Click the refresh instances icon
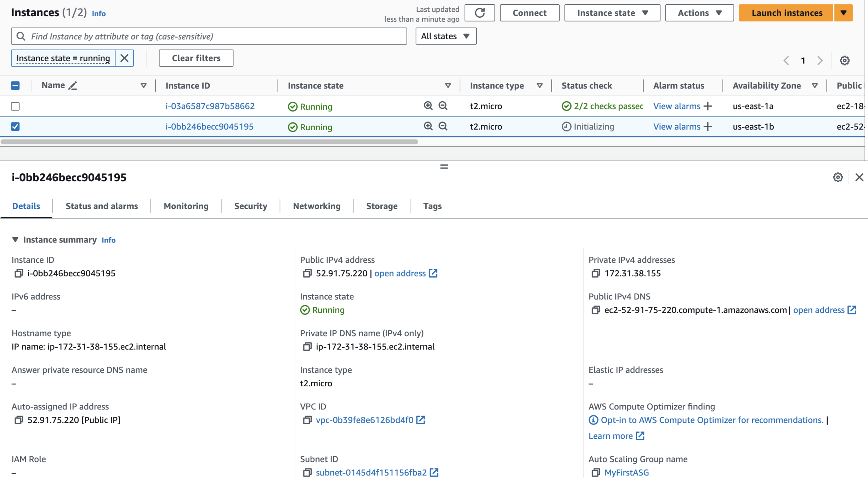Viewport: 868px width, 478px height. [x=480, y=13]
